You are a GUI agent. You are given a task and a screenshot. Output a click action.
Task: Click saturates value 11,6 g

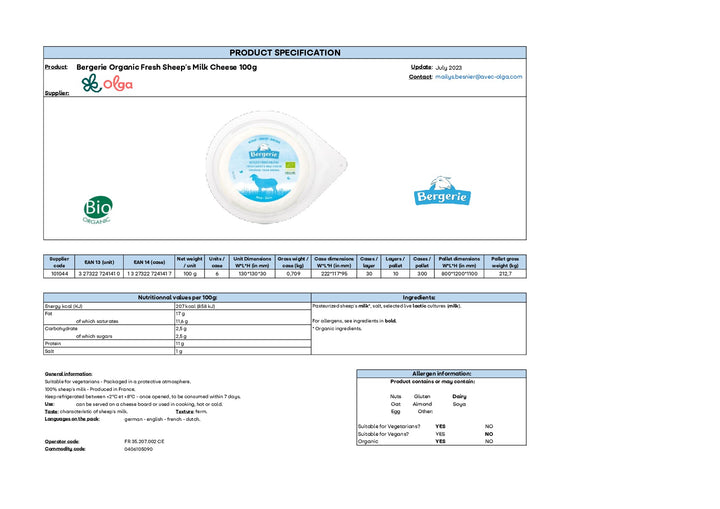point(181,321)
